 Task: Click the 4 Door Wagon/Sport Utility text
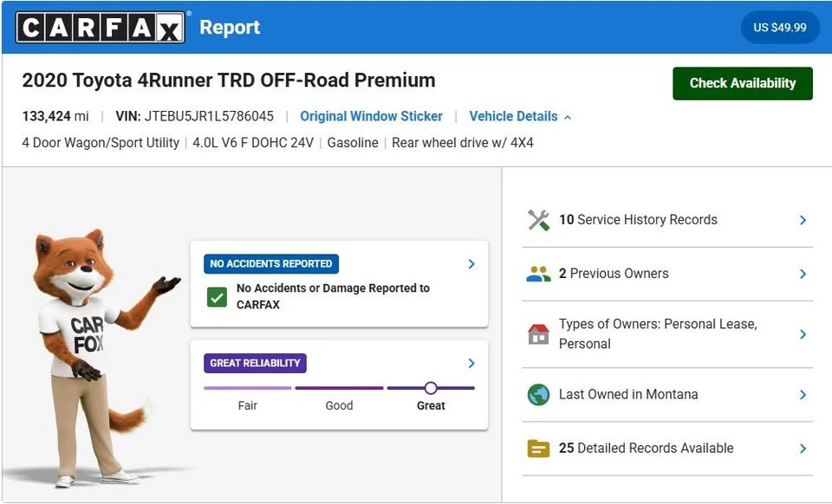[101, 143]
